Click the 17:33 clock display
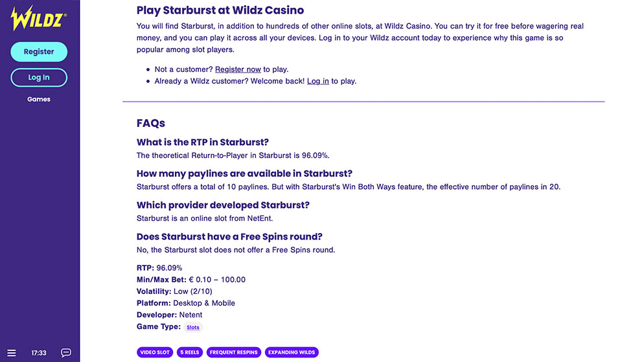 [x=39, y=353]
